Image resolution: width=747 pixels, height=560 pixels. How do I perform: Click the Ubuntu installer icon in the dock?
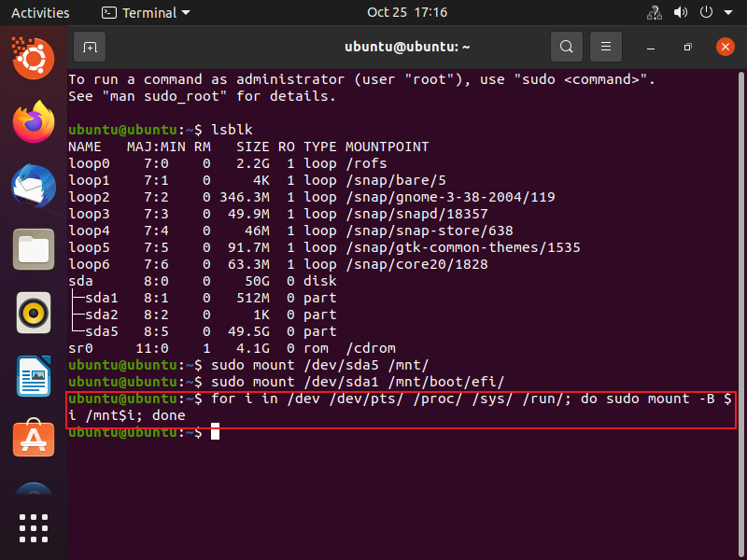tap(34, 62)
